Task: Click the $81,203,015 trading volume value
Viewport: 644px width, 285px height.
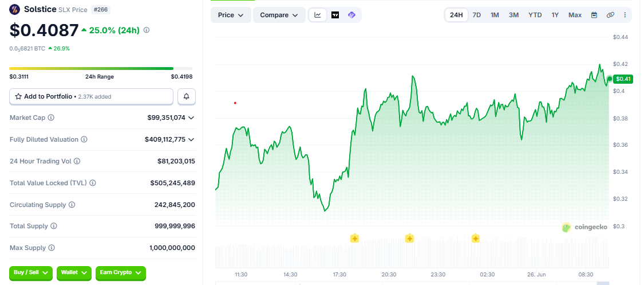Action: pos(176,161)
